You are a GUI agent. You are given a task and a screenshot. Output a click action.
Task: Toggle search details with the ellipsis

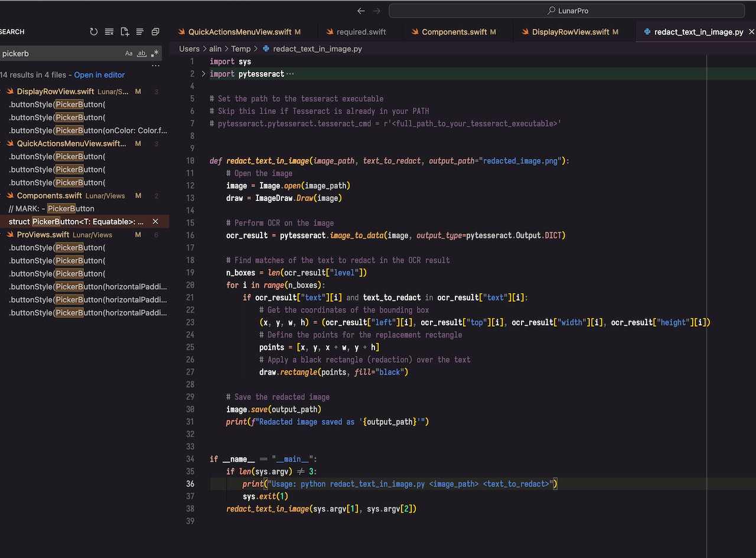click(x=155, y=65)
